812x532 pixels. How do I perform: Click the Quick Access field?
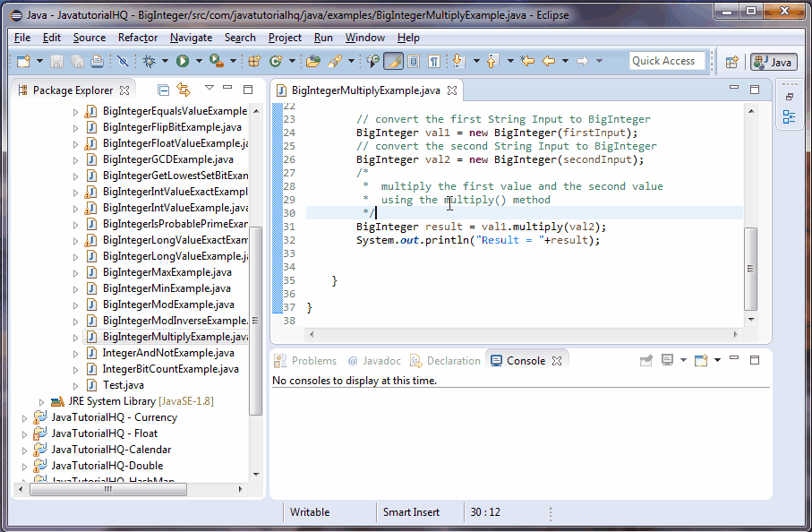pos(665,60)
